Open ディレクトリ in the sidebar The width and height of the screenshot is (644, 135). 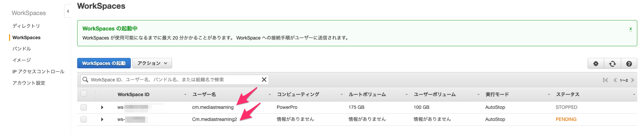click(x=26, y=26)
